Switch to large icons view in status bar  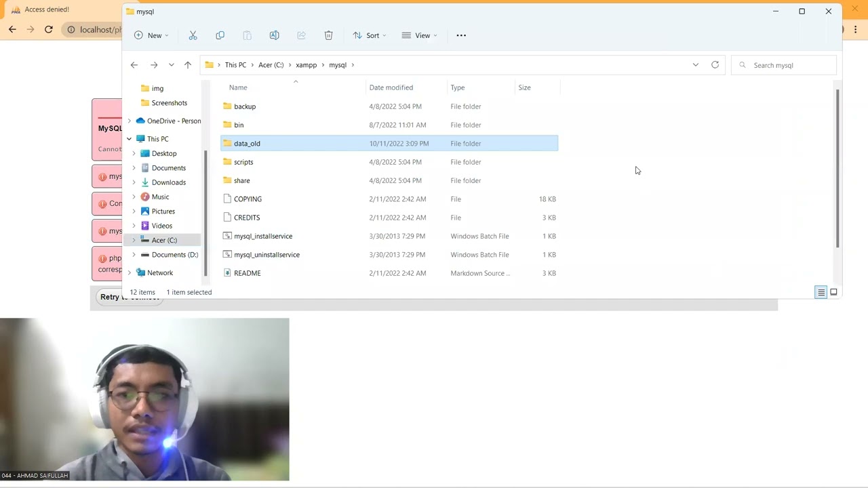833,292
